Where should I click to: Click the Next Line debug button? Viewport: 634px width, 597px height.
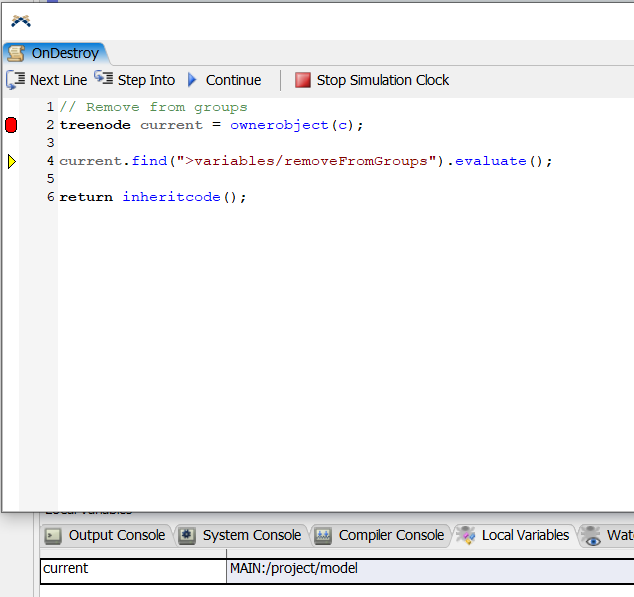(x=47, y=80)
